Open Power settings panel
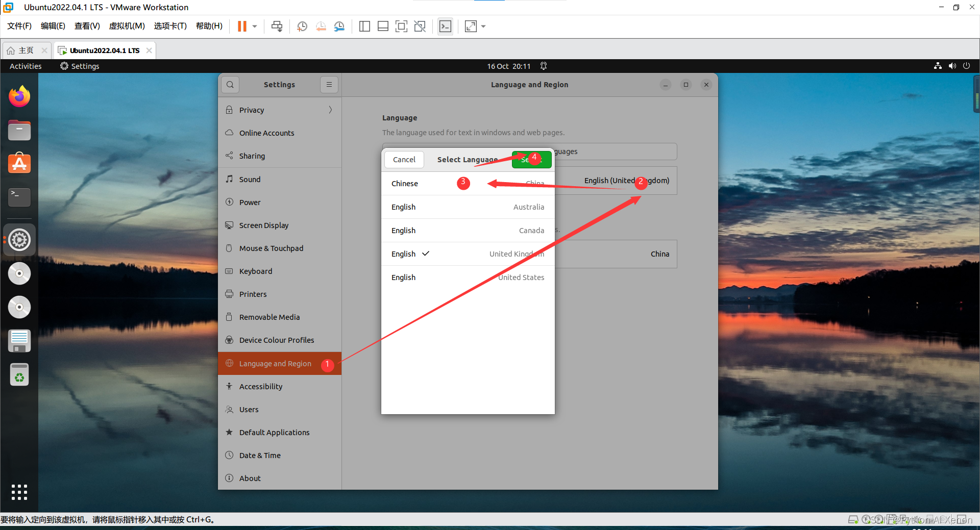The image size is (980, 530). [x=280, y=203]
